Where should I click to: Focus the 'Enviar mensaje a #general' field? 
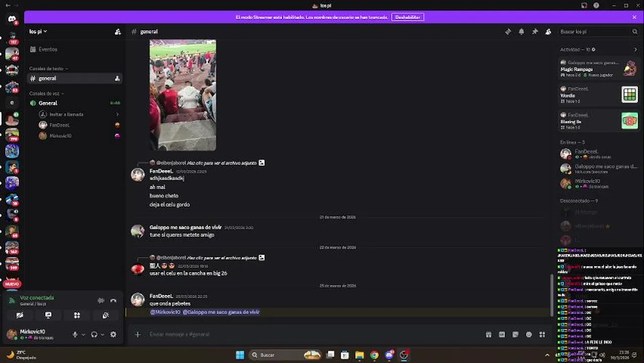pyautogui.click(x=312, y=334)
